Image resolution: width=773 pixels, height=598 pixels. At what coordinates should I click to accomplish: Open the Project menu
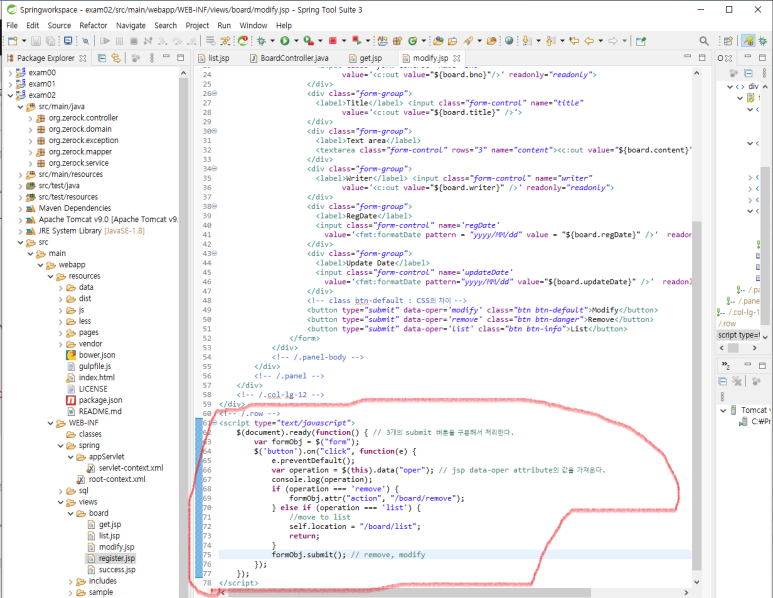click(197, 25)
